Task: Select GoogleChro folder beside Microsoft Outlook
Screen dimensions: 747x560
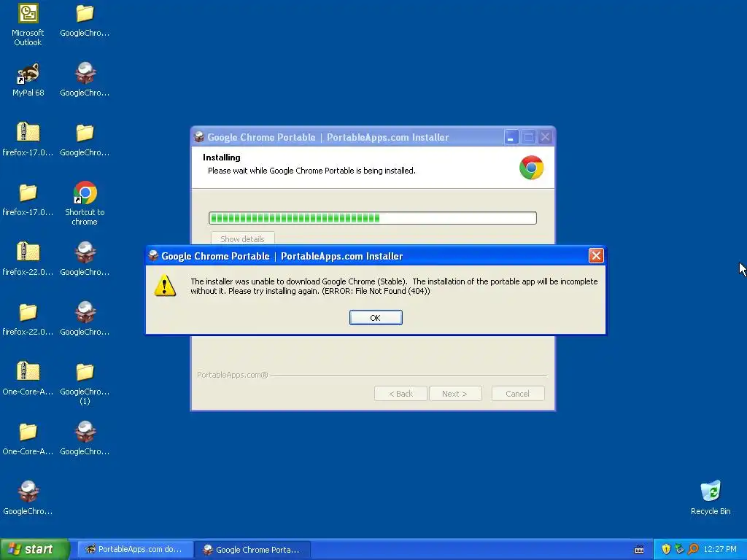Action: tap(85, 20)
